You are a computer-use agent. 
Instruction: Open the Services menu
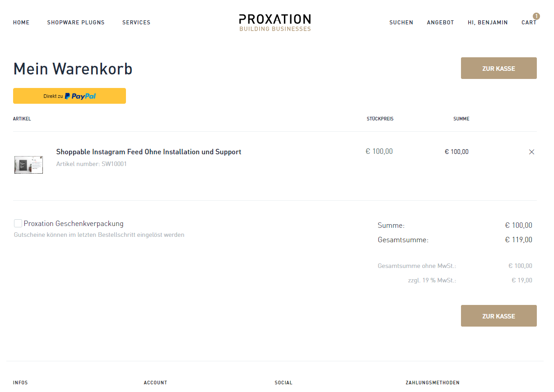136,23
